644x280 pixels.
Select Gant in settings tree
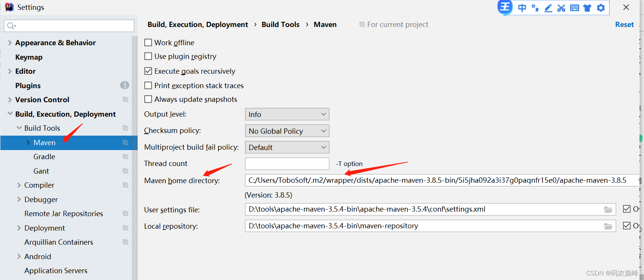[41, 171]
